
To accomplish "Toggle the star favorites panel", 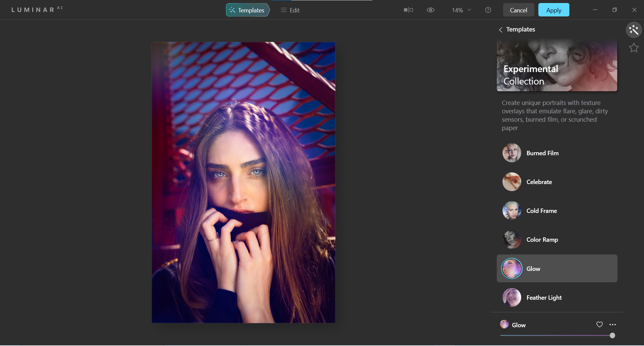I will click(x=634, y=48).
